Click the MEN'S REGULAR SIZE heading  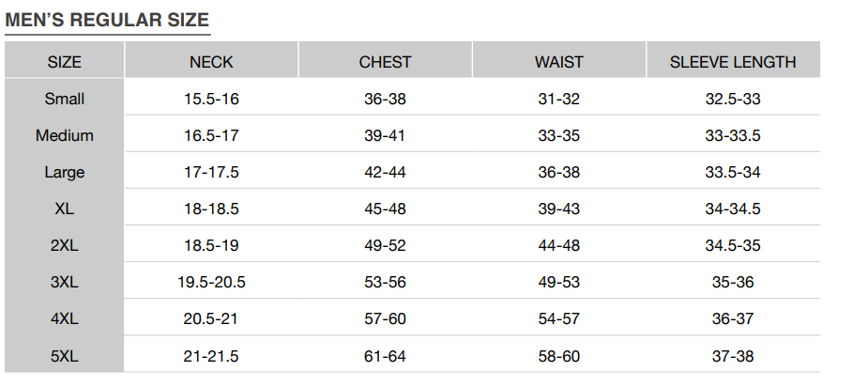[x=107, y=20]
